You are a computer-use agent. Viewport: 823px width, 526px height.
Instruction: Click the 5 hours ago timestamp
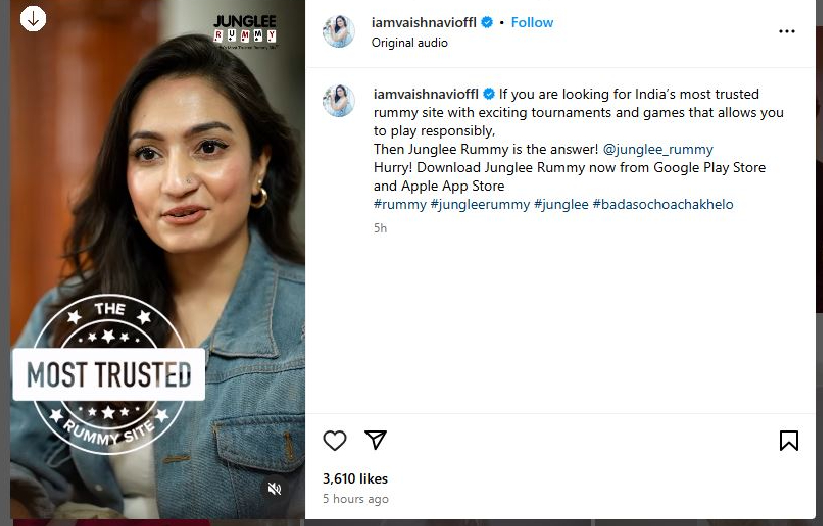(356, 499)
